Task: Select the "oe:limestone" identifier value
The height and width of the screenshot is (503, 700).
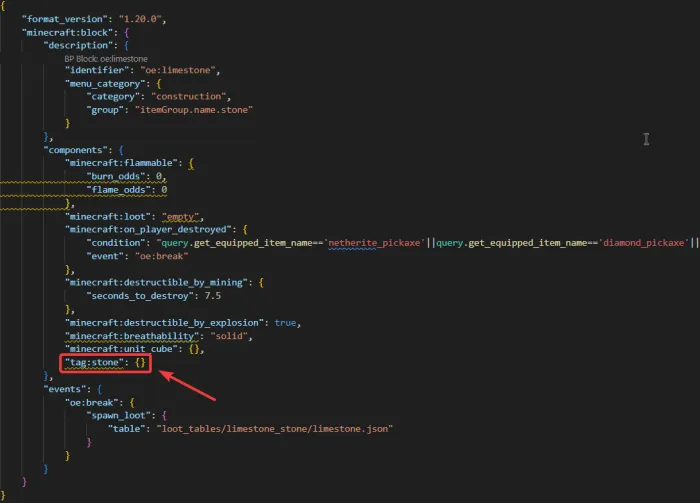Action: tap(178, 70)
